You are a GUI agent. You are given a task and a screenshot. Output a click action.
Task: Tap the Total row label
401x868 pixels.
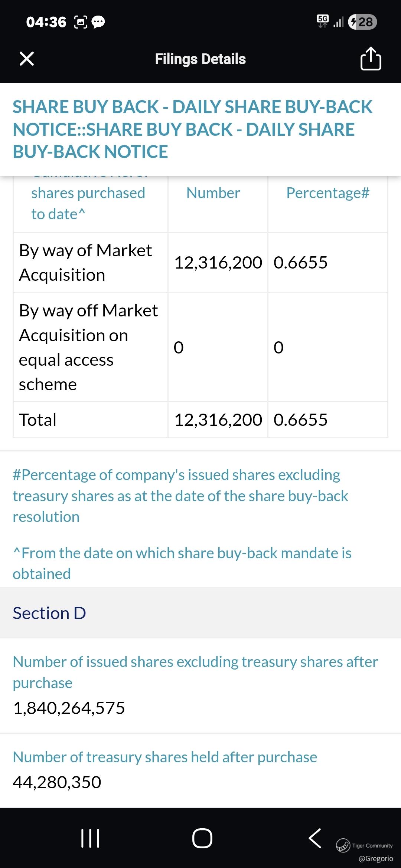[x=38, y=420]
